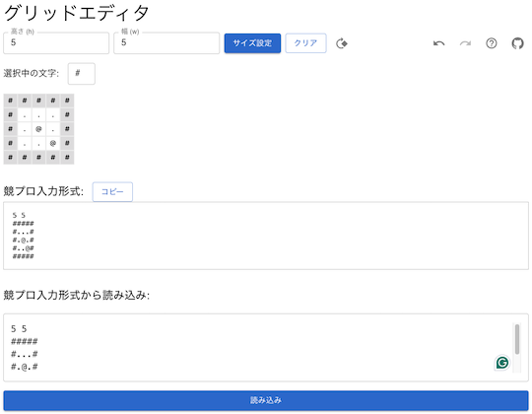This screenshot has height=414, width=532.
Task: Click the top-right # grid cell
Action: point(67,101)
